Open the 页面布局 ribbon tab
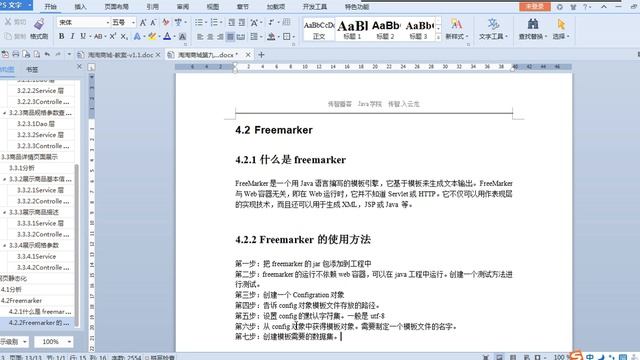Viewport: 640px width, 360px height. coord(116,7)
